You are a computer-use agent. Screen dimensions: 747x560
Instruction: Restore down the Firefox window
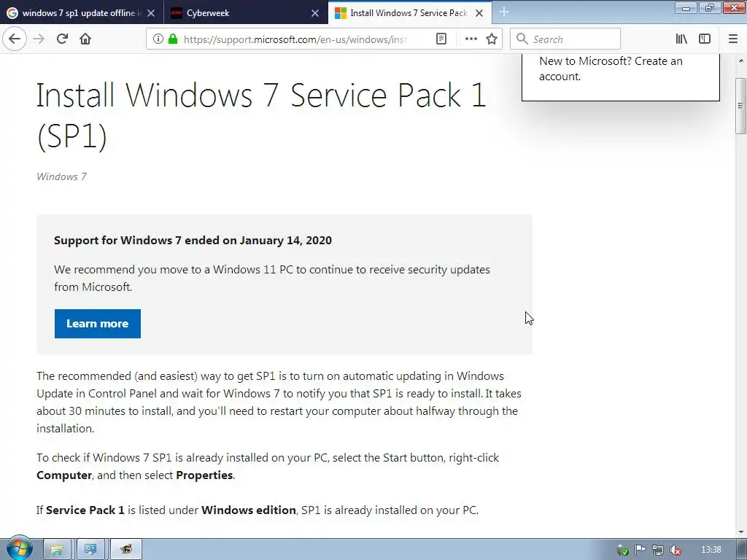pyautogui.click(x=709, y=8)
